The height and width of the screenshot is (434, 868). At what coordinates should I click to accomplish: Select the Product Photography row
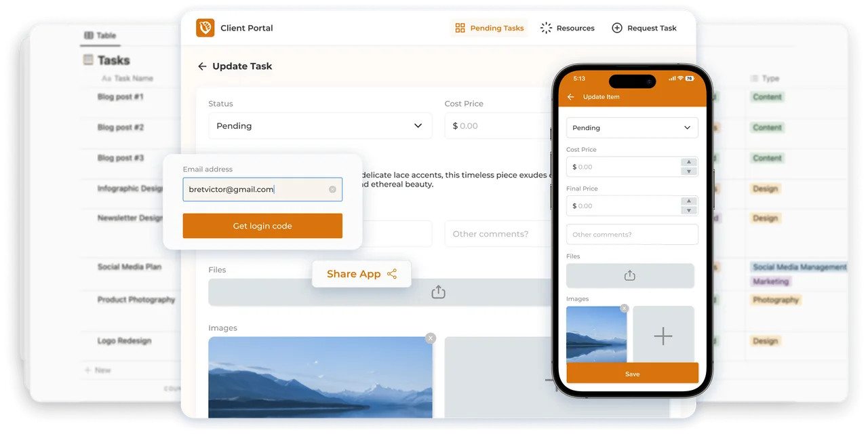tap(136, 300)
